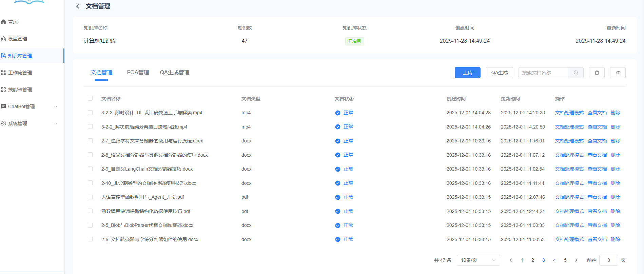The width and height of the screenshot is (644, 274).
Task: Click 删除 link for 2-6_文档转换器 row
Action: point(615,239)
